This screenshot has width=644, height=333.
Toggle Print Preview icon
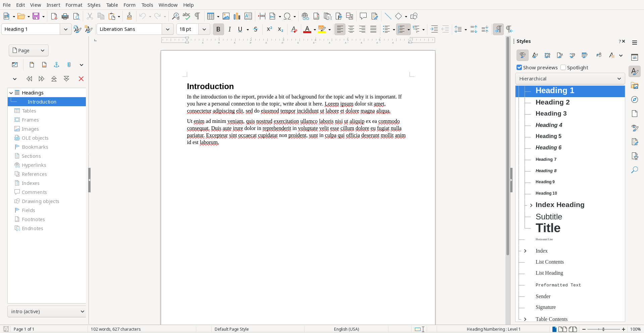coord(76,16)
